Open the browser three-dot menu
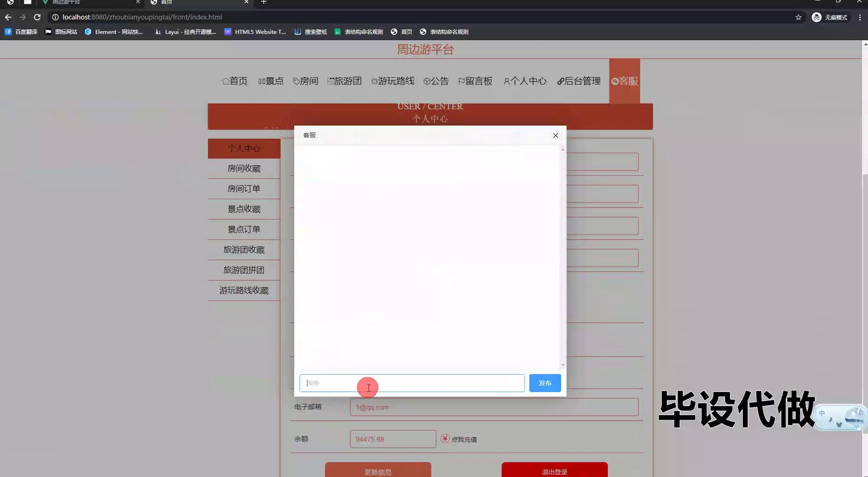 [859, 17]
